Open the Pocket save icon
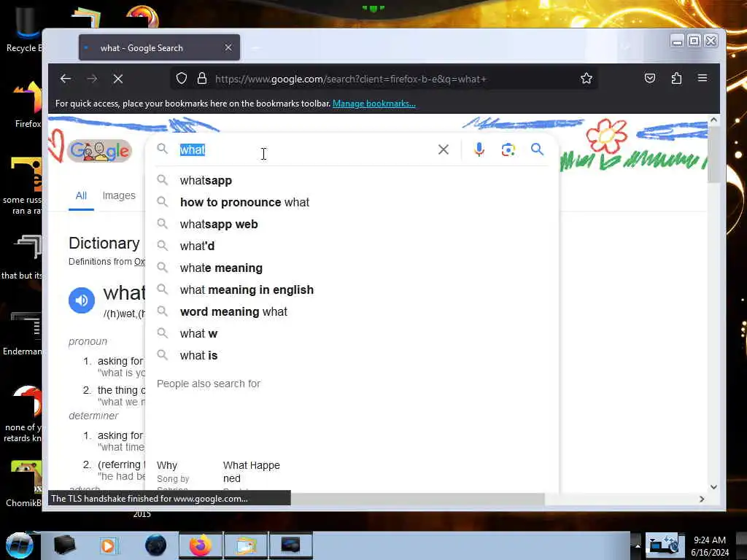 click(650, 79)
